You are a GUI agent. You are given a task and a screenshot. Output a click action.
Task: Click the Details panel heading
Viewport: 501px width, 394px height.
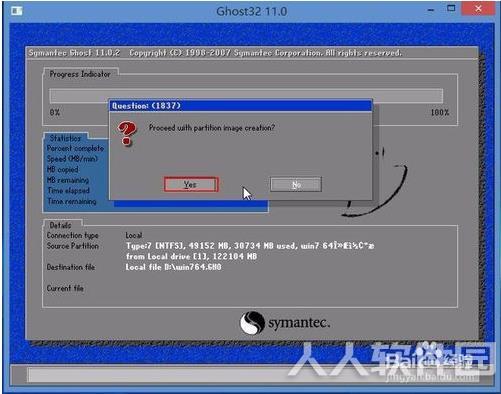(60, 225)
